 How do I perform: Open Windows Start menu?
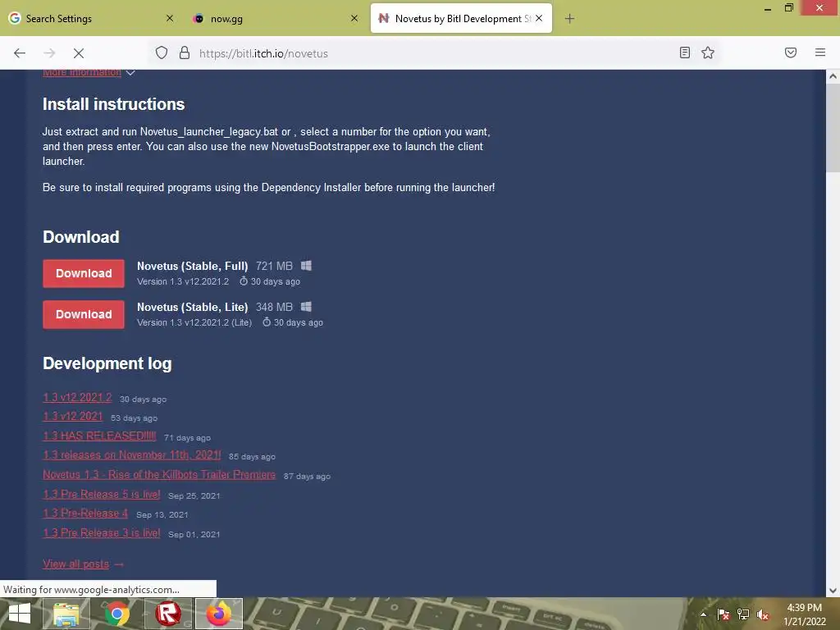(x=20, y=614)
